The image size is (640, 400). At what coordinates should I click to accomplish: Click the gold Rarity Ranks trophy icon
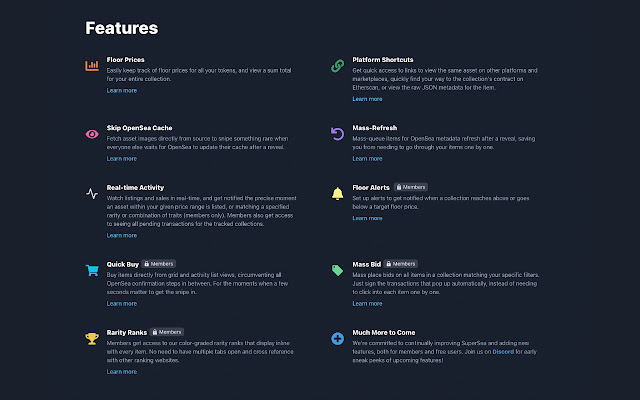click(92, 339)
